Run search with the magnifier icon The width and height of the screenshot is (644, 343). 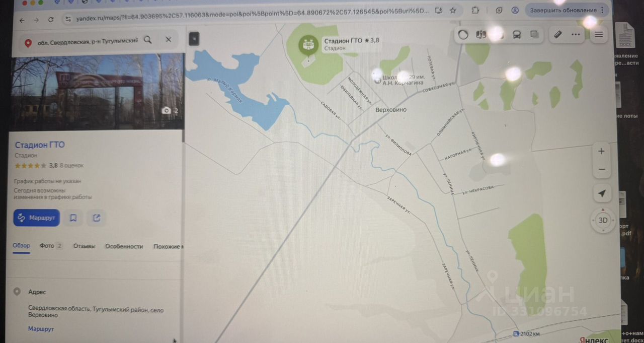click(148, 40)
